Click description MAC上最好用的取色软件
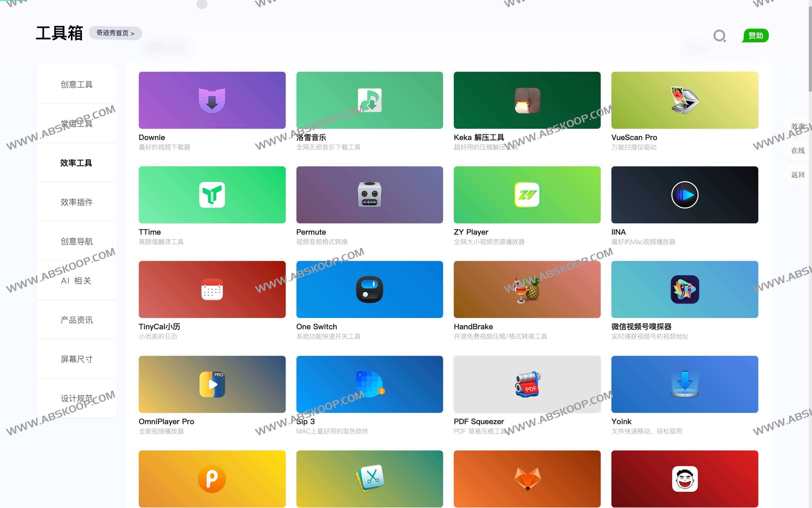Screen dimensions: 812x508 332,431
